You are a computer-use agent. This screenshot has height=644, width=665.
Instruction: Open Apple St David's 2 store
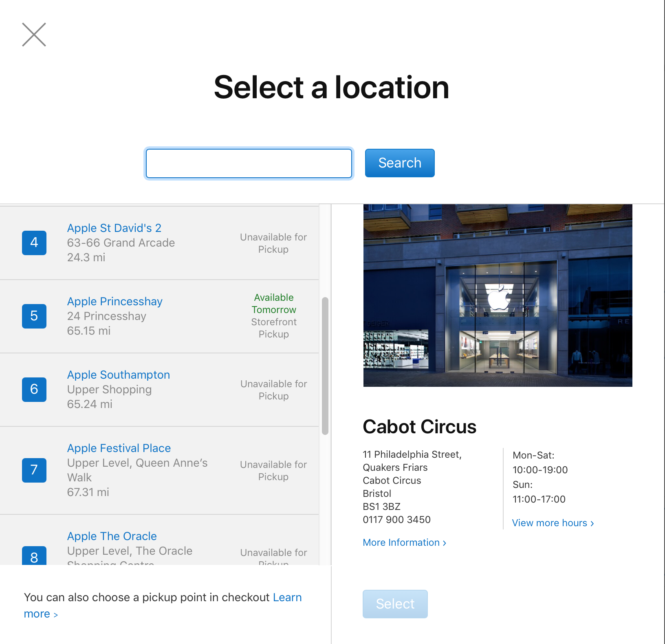(115, 228)
